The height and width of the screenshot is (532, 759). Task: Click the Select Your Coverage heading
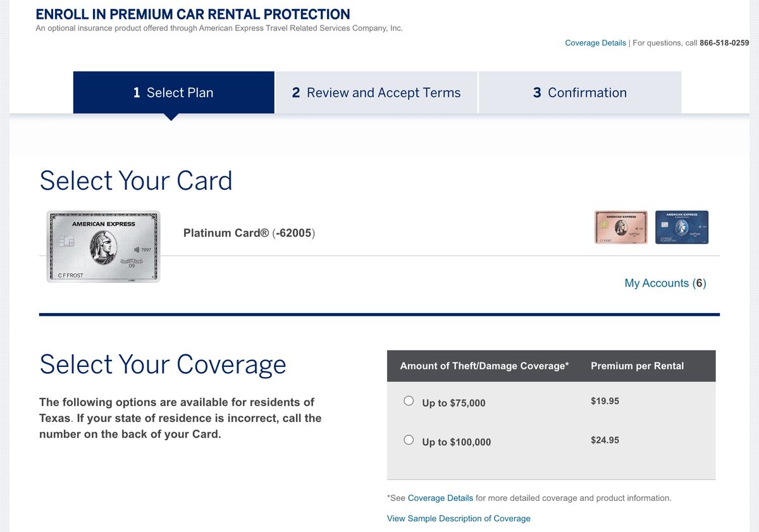pyautogui.click(x=162, y=364)
